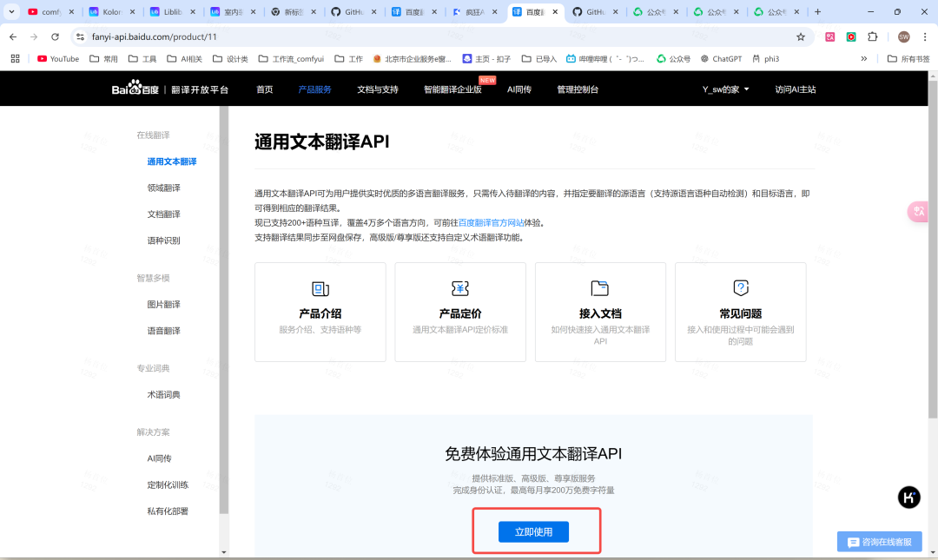Open the 常见问题 card
This screenshot has width=938, height=560.
tap(741, 312)
